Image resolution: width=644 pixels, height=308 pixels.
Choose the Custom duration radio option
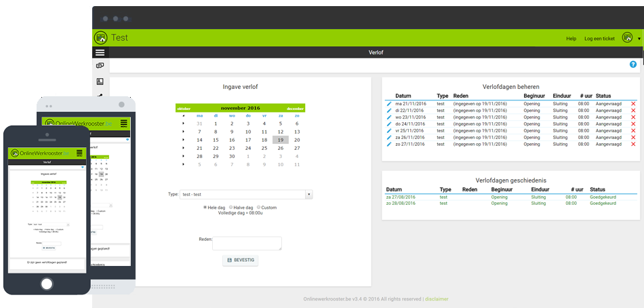point(259,208)
